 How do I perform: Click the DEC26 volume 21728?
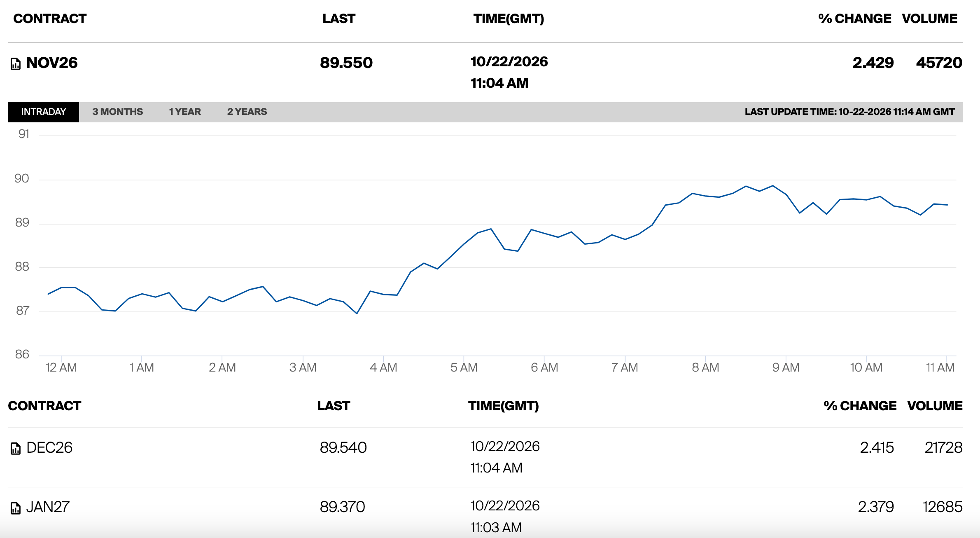click(943, 448)
